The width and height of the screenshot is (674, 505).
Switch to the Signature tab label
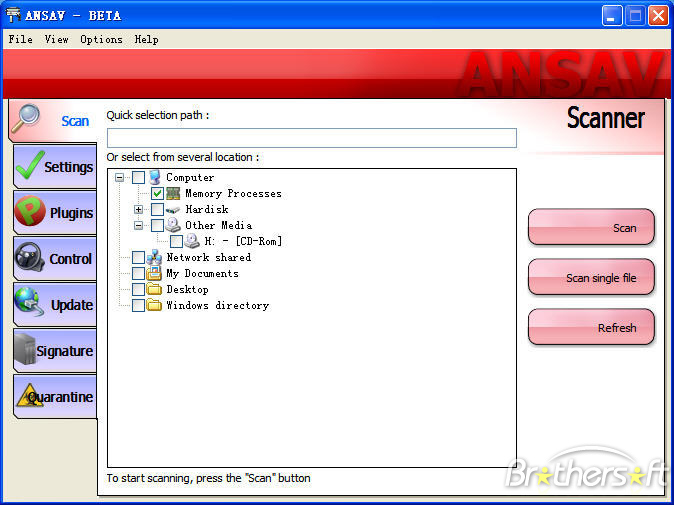click(64, 351)
